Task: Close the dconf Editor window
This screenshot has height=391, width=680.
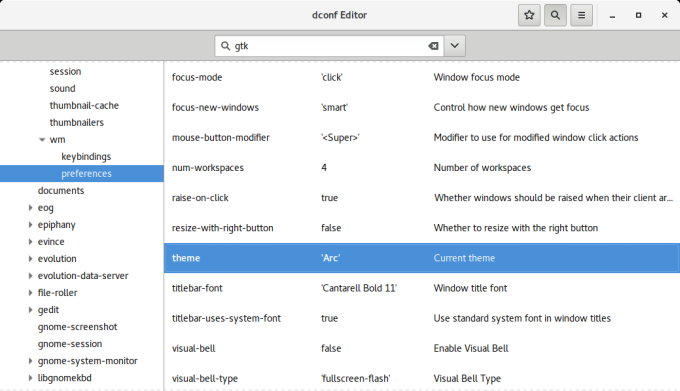Action: click(664, 15)
